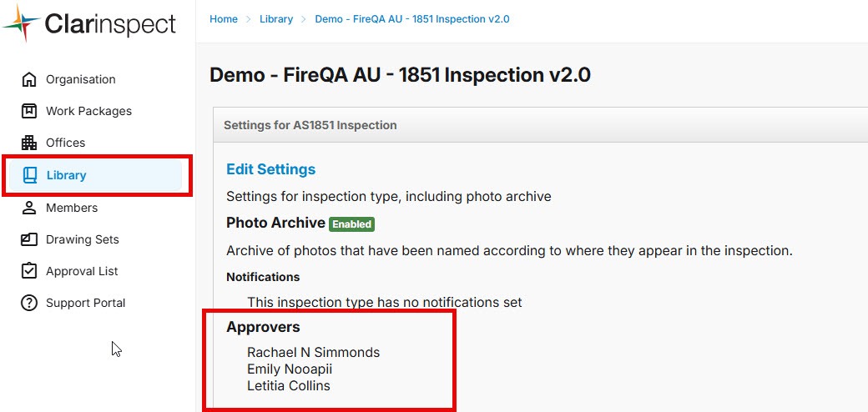Click the Organisation home icon

click(x=29, y=80)
